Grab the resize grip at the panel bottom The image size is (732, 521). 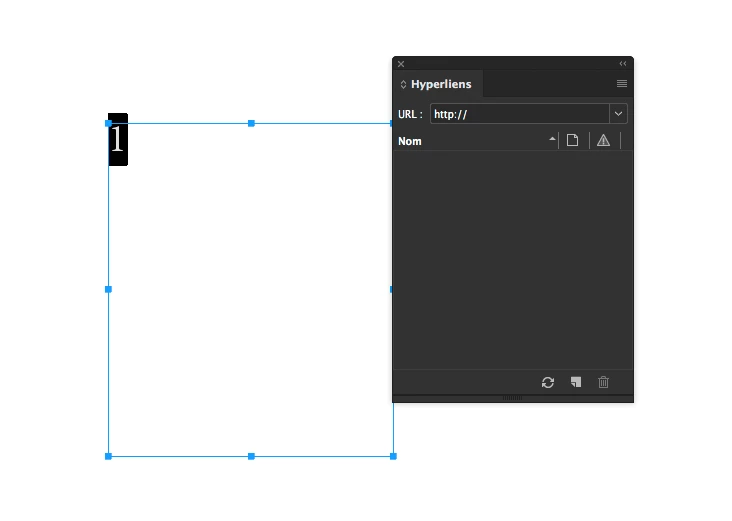pos(513,398)
